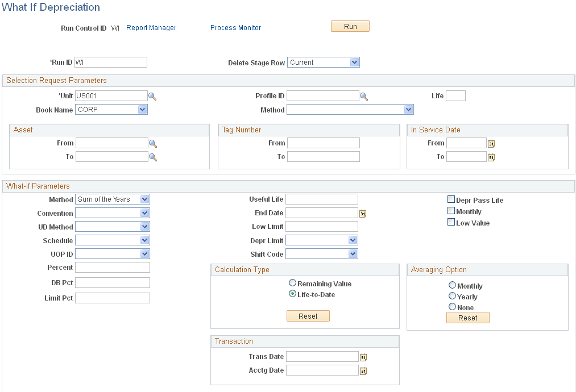Open the Profile ID lookup magnifier

(364, 95)
